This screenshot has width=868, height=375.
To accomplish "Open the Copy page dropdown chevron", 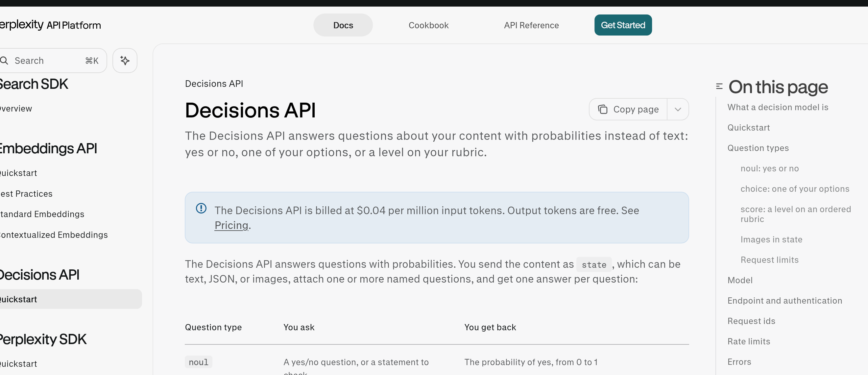I will pos(678,109).
